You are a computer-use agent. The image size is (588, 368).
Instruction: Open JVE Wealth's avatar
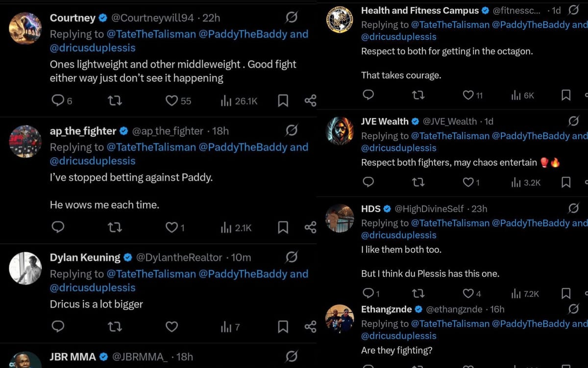[x=340, y=131]
